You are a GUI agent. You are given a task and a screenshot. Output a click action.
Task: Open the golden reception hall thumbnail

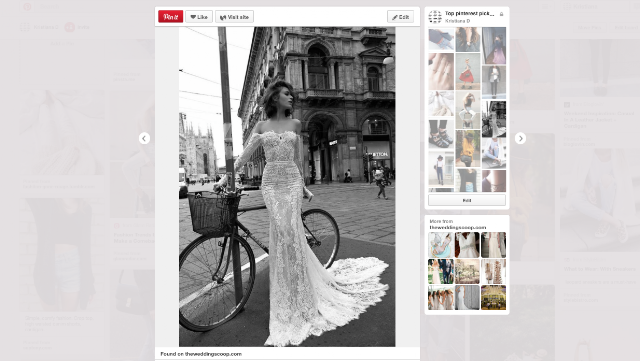(493, 297)
